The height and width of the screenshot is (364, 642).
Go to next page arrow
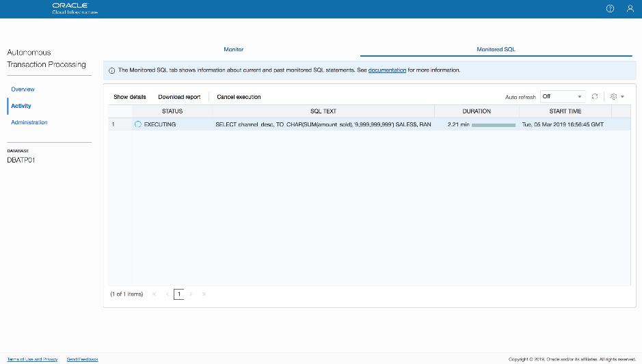click(191, 294)
